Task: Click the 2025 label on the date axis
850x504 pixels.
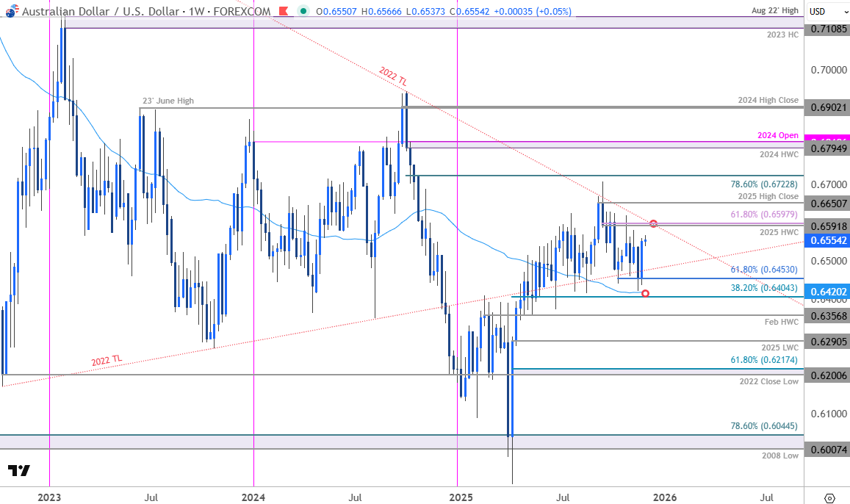Action: [x=459, y=497]
